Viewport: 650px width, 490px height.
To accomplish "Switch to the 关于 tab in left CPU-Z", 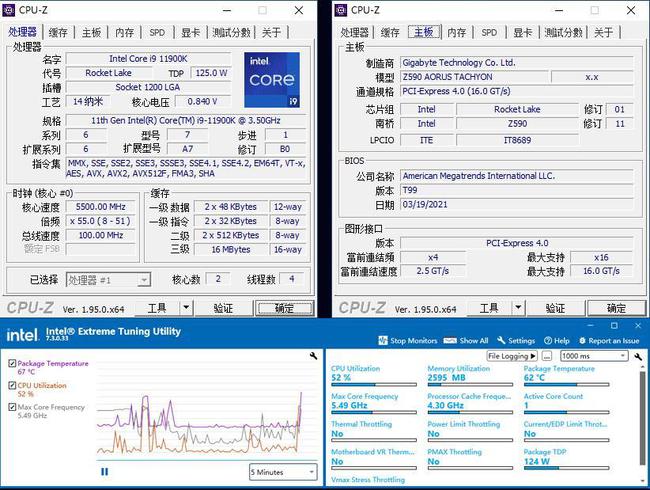I will coord(272,32).
